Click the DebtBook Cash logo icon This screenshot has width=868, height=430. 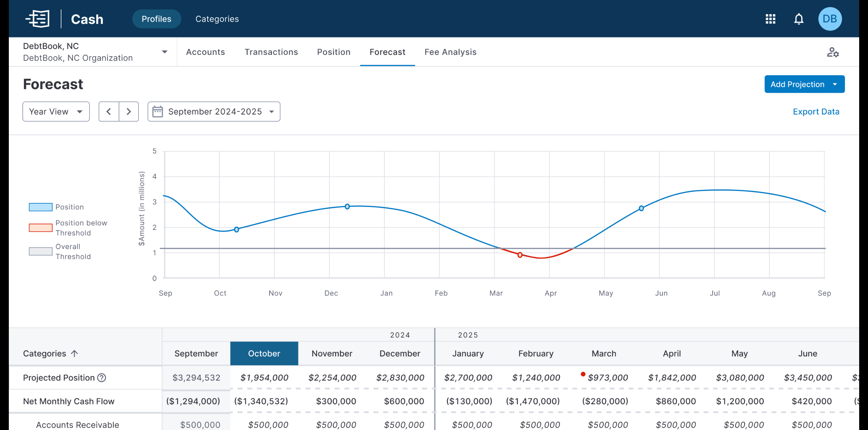pos(38,19)
